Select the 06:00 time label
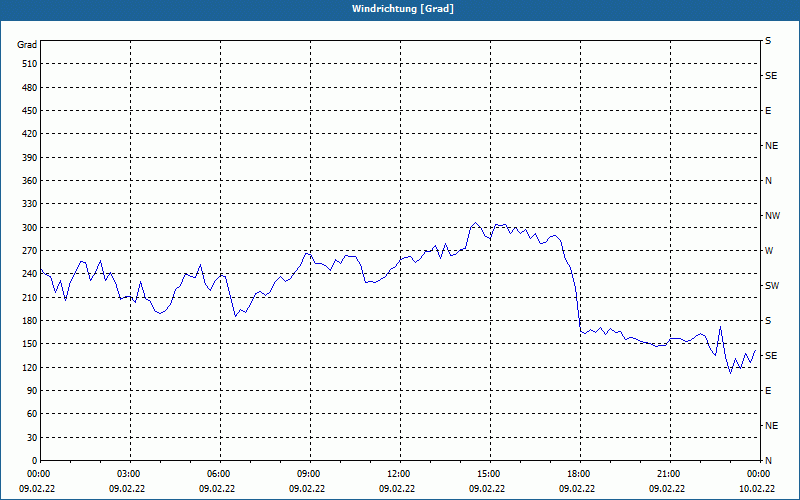800x500 pixels. (x=218, y=474)
